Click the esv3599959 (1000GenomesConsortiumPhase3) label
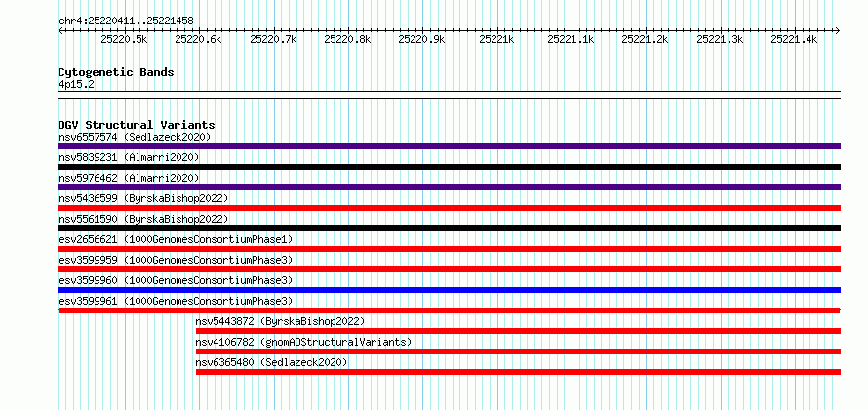 (176, 260)
